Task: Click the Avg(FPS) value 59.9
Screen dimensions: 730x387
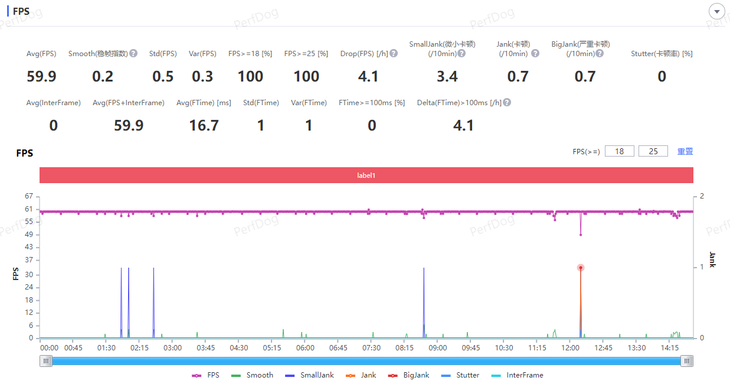Action: pos(41,76)
